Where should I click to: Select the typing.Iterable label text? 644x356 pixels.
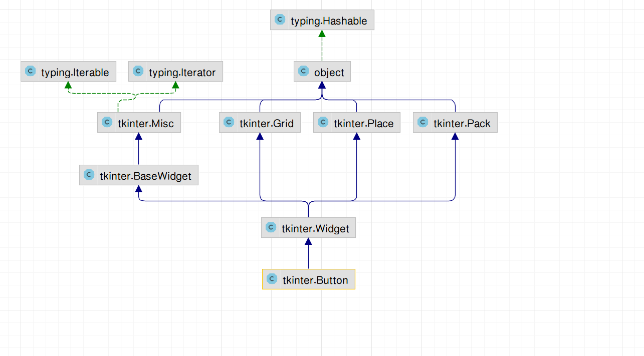[75, 73]
